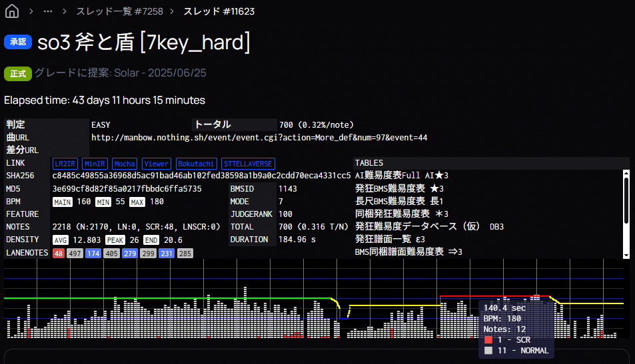Click the TABLES list scrollbar thumb
Image resolution: width=635 pixels, height=364 pixels.
[626, 200]
